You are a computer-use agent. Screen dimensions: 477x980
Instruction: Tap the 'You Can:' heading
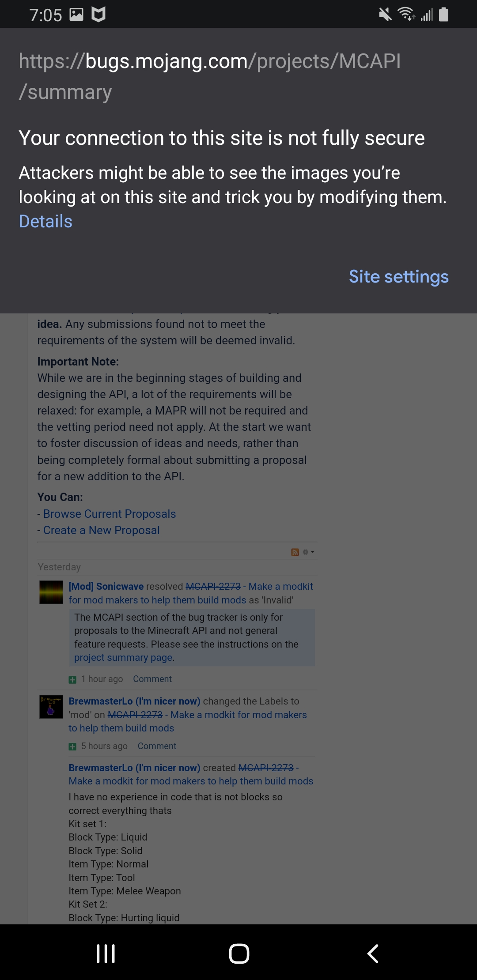tap(60, 497)
